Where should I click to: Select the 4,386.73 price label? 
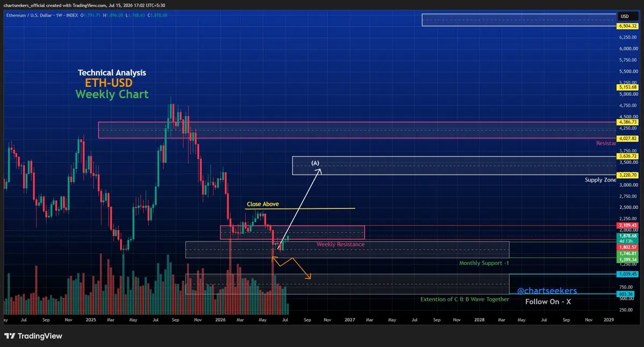pyautogui.click(x=627, y=122)
